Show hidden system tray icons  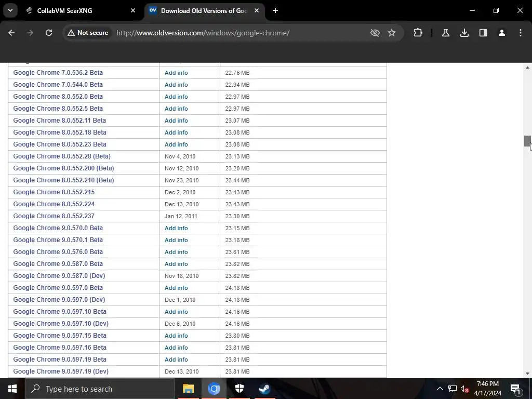440,389
